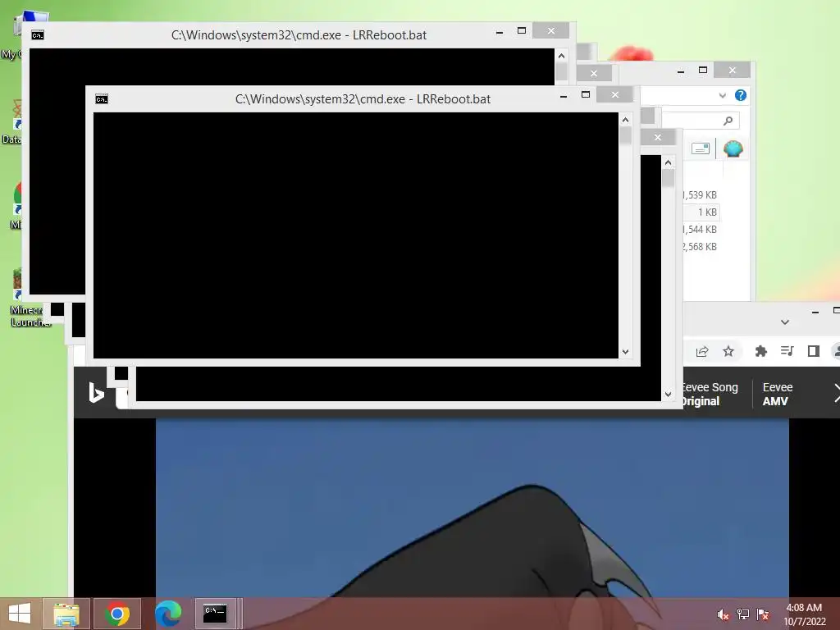
Task: Open File Explorer from the taskbar
Action: pos(66,614)
